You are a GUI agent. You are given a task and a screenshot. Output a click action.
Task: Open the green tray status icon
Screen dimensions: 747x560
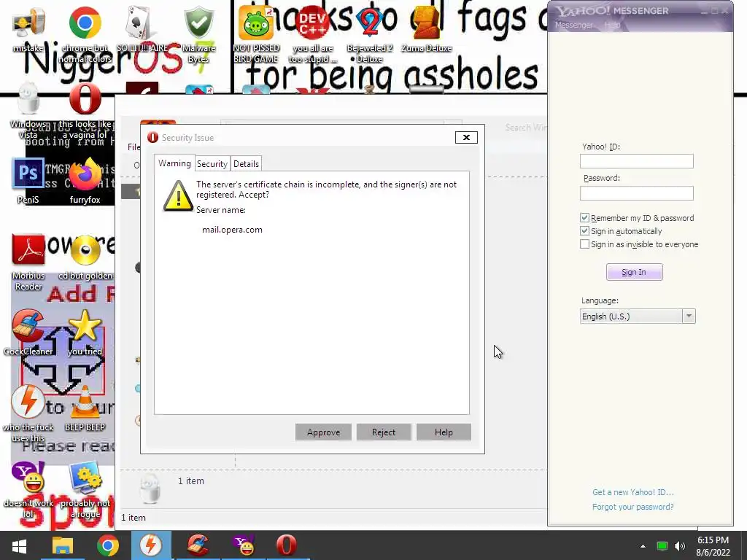(x=662, y=546)
